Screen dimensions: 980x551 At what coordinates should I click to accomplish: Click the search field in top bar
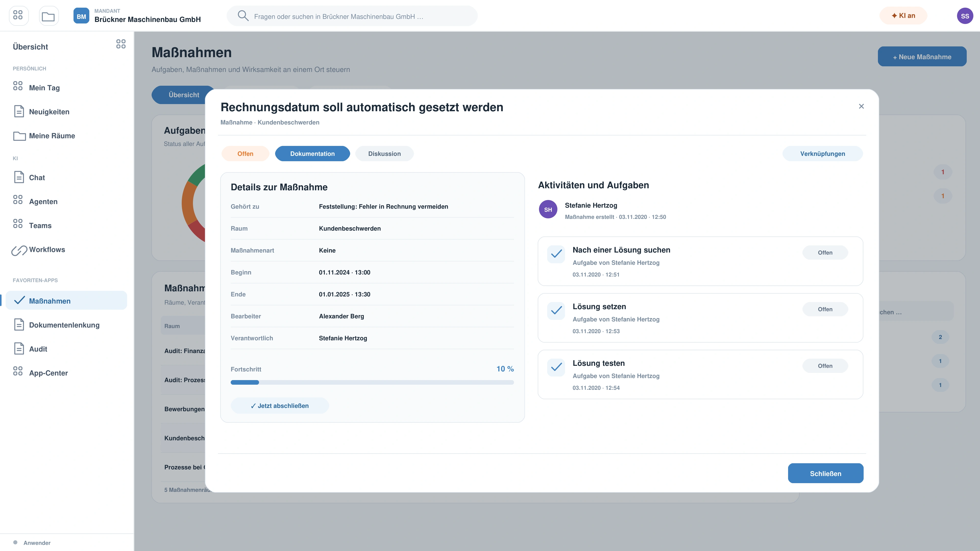point(352,16)
